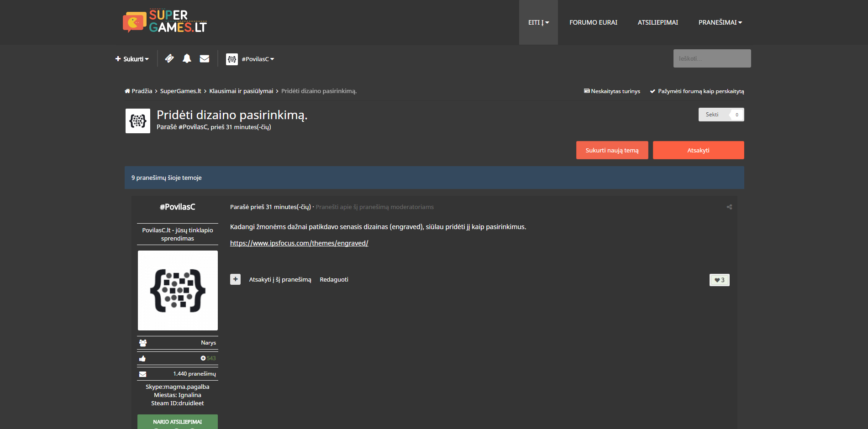Open the ipsfocus.com engraved theme link
Image resolution: width=868 pixels, height=429 pixels.
pyautogui.click(x=299, y=243)
